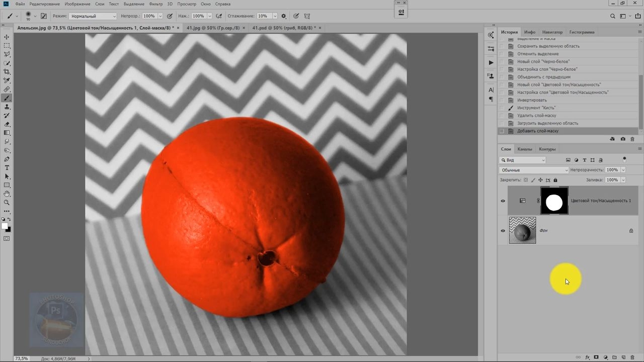644x362 pixels.
Task: Open the Character panel icon
Action: 491,90
